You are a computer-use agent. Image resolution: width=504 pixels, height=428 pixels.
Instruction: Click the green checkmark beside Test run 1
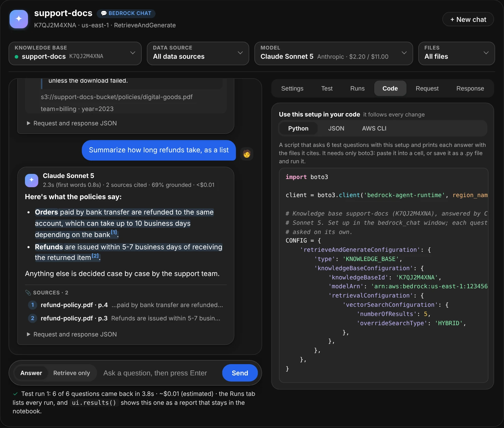coord(15,394)
